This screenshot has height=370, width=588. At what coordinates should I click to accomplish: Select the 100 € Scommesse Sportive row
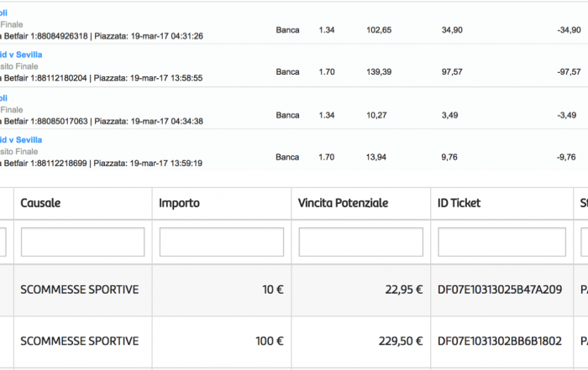[294, 342]
